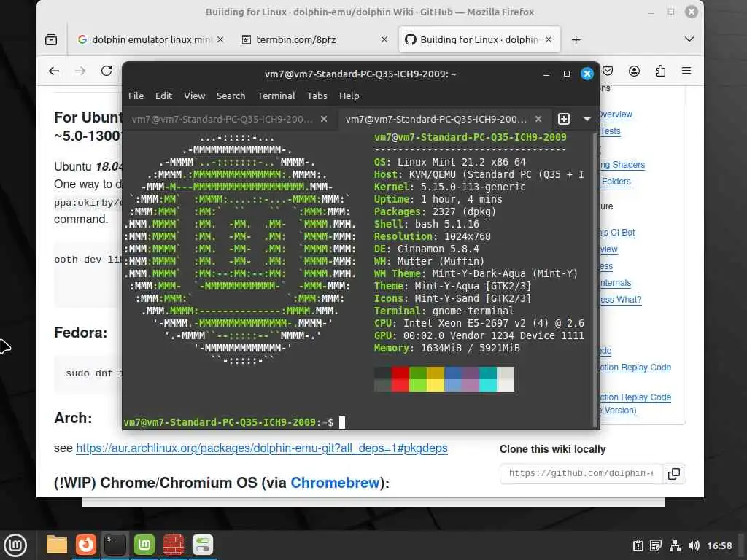Open Folders link in wiki sidebar
This screenshot has height=560, width=747.
click(616, 182)
